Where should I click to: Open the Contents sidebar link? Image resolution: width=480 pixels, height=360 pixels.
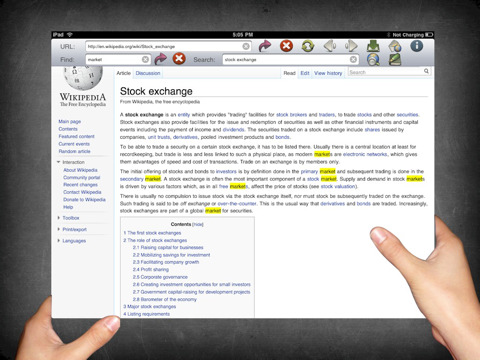tap(68, 129)
